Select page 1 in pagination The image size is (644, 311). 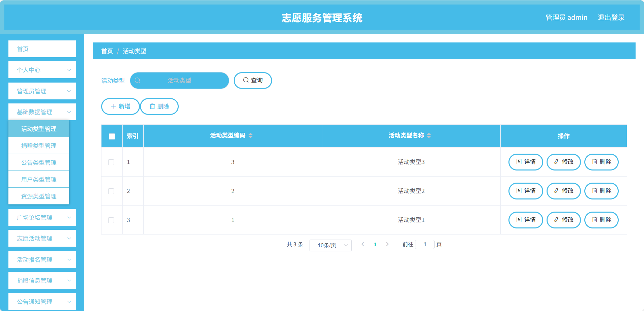[375, 245]
